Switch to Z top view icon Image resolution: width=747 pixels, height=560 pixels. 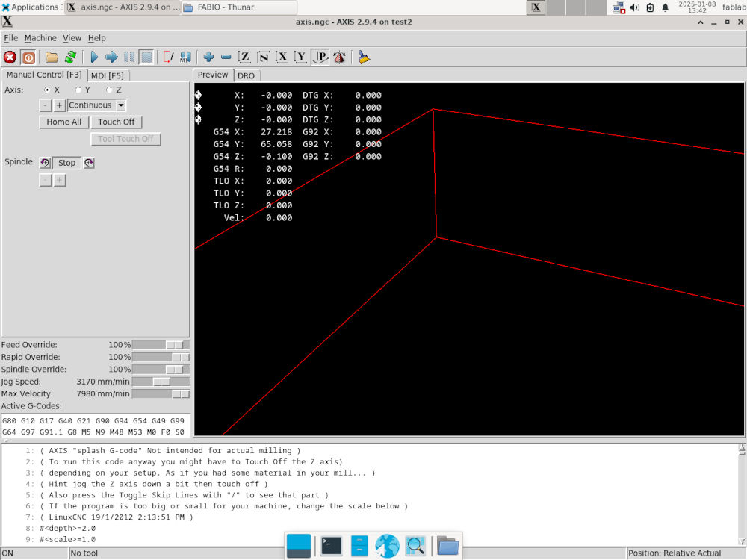pos(244,57)
